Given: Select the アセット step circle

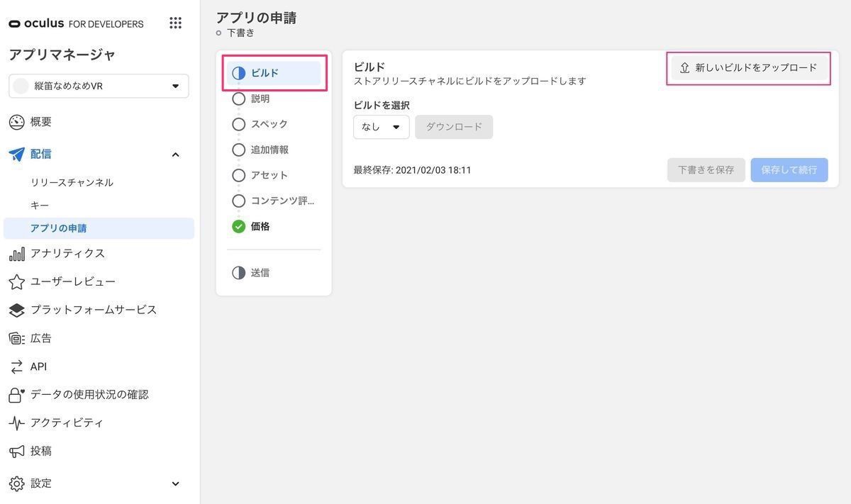Looking at the screenshot, I should click(x=239, y=175).
